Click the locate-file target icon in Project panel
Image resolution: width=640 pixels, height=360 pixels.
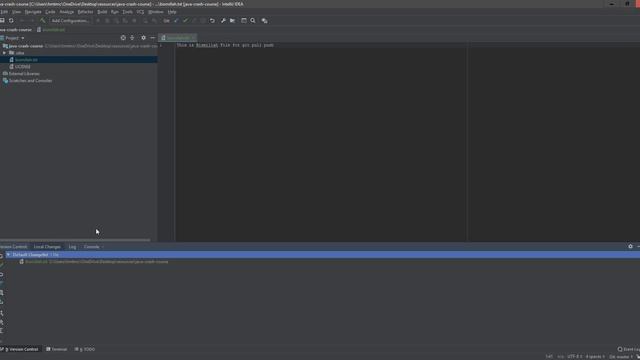click(123, 38)
